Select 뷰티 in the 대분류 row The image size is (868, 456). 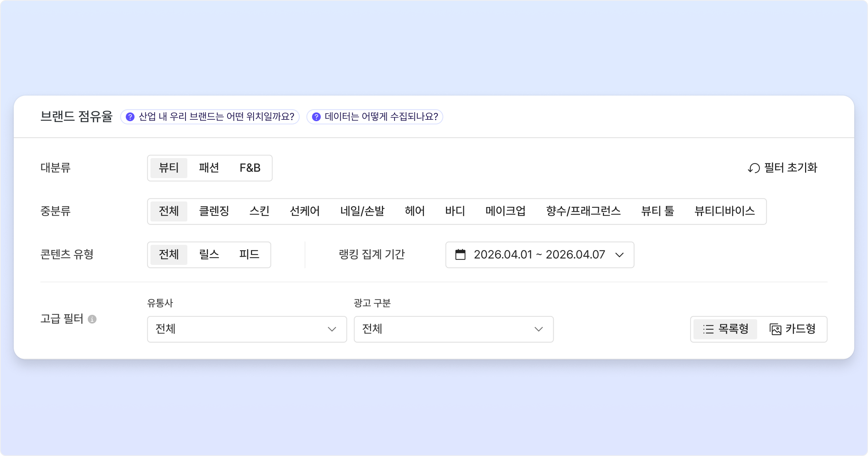click(x=169, y=168)
